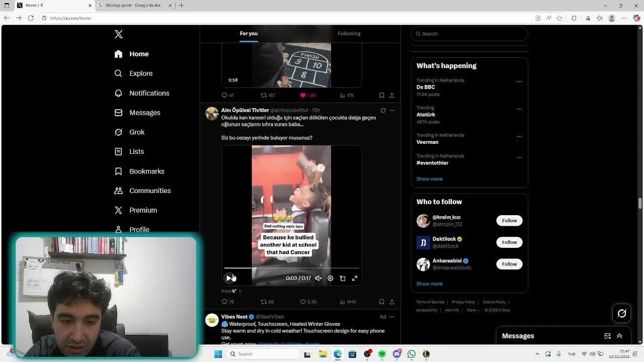This screenshot has width=644, height=362.
Task: Open more options on Vibes Nest ad
Action: coord(392,317)
